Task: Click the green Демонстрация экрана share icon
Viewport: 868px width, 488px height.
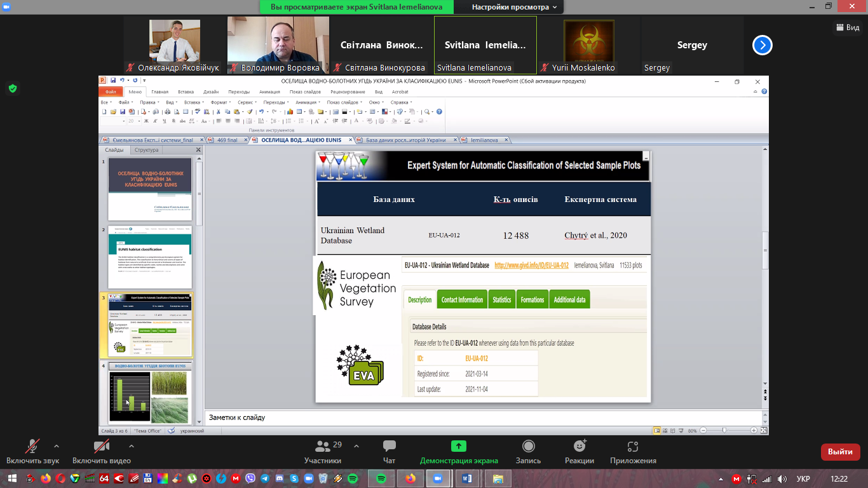Action: (458, 447)
